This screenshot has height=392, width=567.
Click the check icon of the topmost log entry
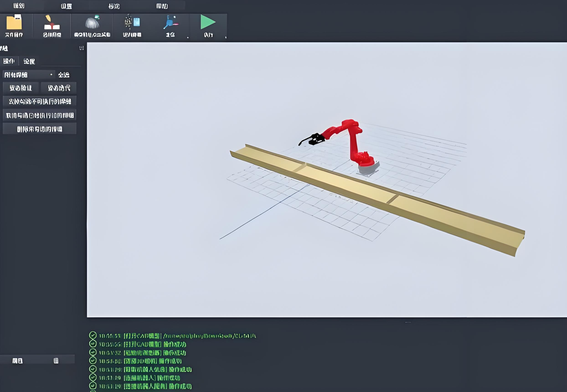tap(93, 335)
